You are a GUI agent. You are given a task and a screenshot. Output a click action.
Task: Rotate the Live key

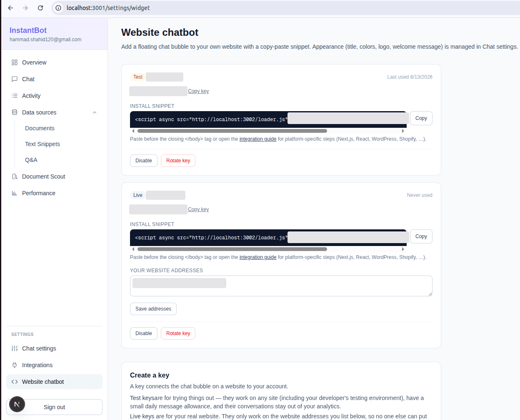[x=178, y=333]
